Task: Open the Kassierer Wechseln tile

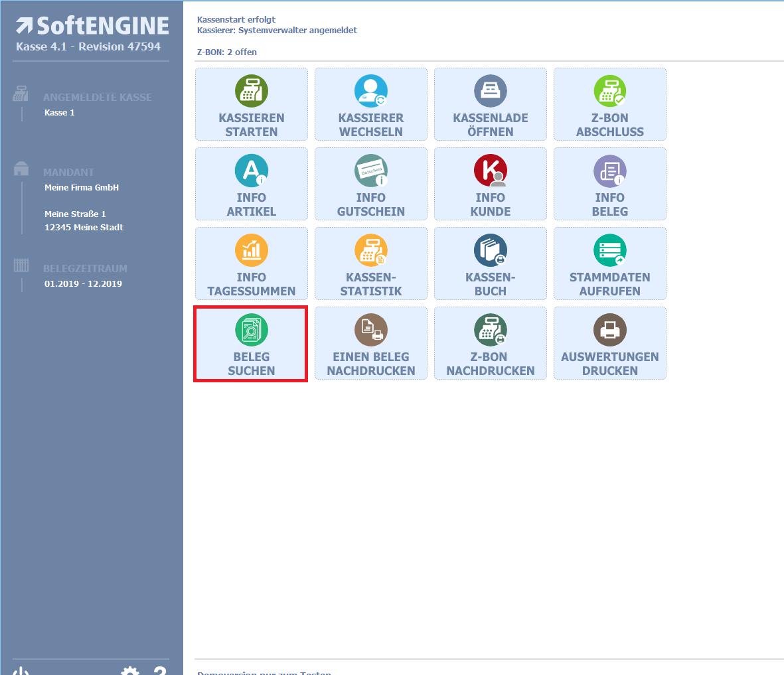Action: [x=370, y=104]
